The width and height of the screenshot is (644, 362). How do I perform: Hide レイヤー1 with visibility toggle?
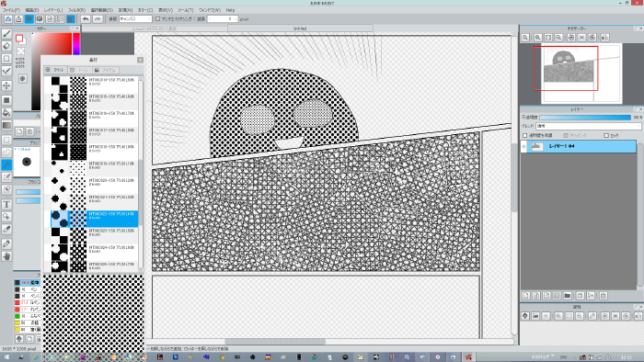(x=523, y=146)
